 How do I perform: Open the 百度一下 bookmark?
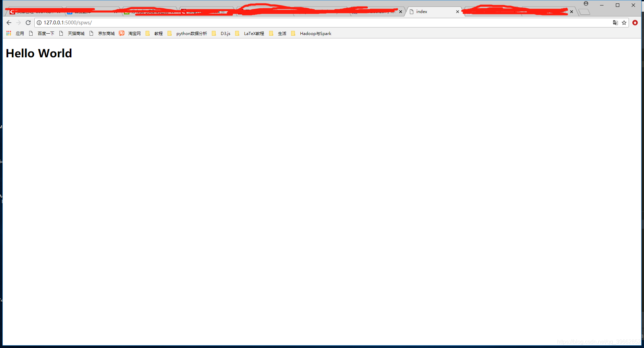coord(42,33)
